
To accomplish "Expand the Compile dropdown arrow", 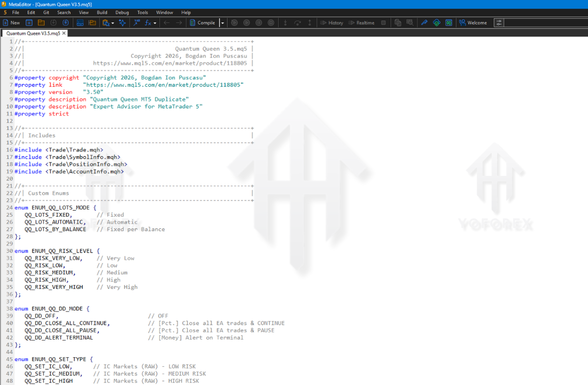I will pyautogui.click(x=222, y=22).
